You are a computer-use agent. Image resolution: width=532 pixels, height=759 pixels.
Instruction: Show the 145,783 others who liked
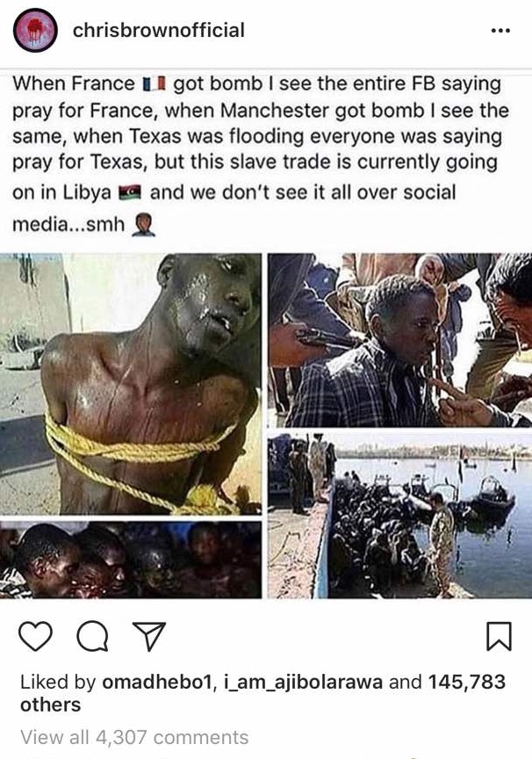[x=262, y=693]
